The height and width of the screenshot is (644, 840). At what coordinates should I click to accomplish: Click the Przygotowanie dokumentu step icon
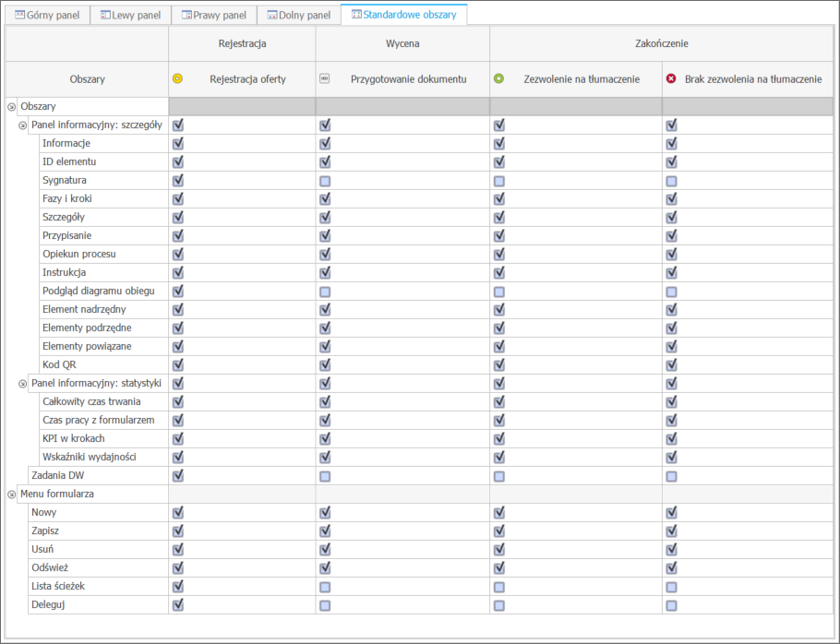[x=324, y=79]
